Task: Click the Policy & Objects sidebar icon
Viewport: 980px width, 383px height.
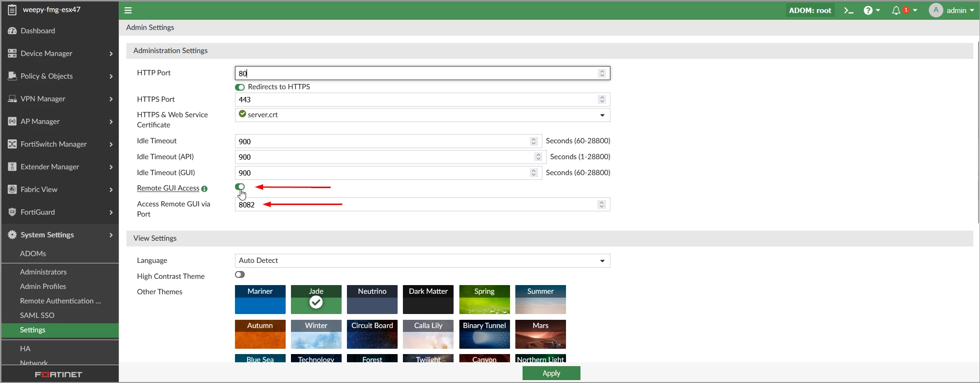Action: click(12, 76)
